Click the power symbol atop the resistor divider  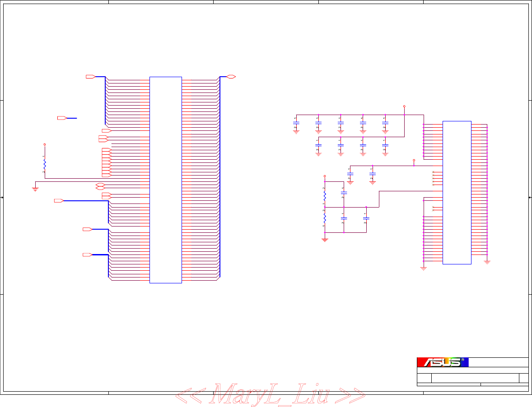click(x=325, y=176)
